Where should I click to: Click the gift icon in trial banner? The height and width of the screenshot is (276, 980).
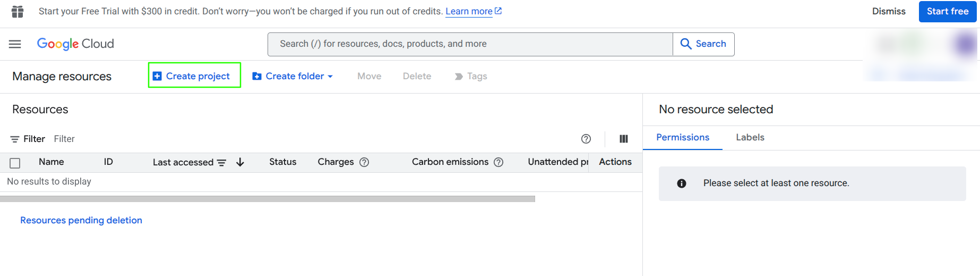(18, 11)
